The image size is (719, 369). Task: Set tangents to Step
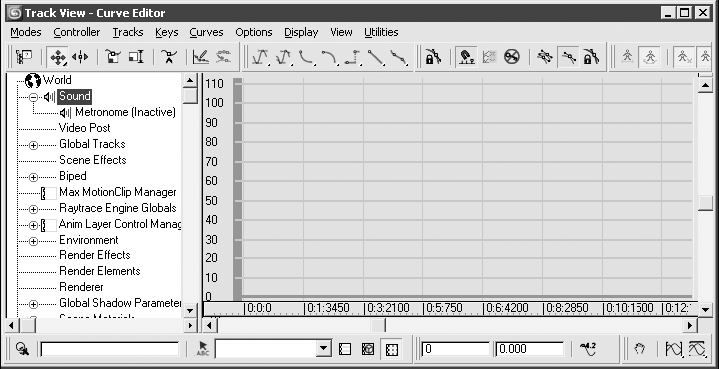click(x=353, y=57)
